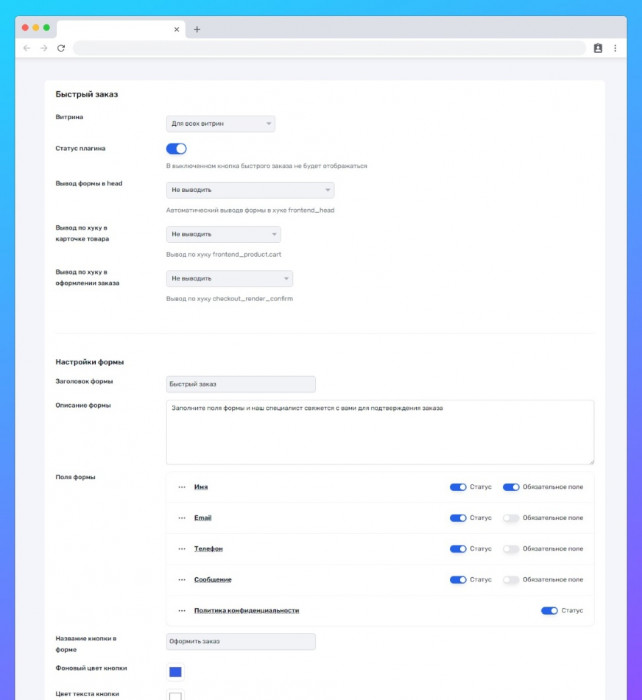Open the blue button background color swatch
Viewport: 642px width, 700px height.
coord(175,672)
